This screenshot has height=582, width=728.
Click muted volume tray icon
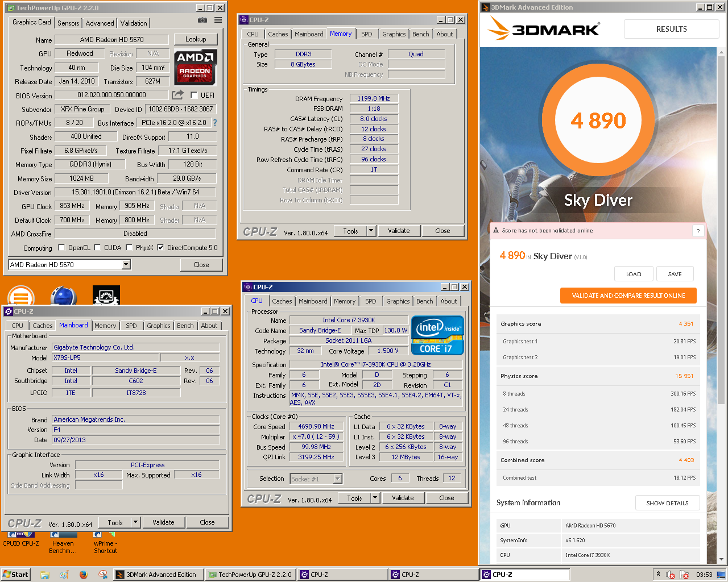coord(671,575)
